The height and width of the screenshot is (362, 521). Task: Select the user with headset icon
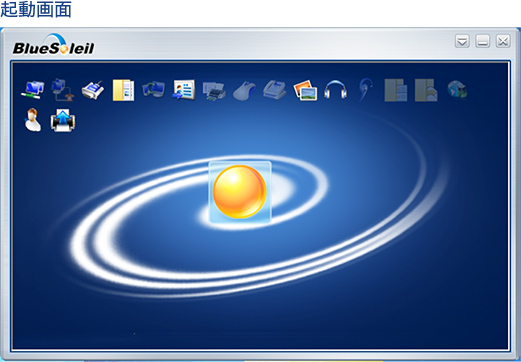point(33,120)
